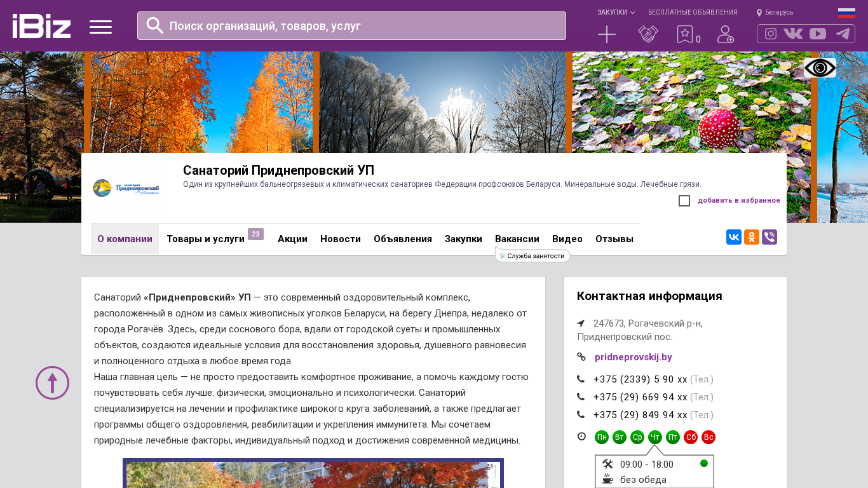Select Saturday (Сб) in schedule
868x488 pixels.
(691, 437)
